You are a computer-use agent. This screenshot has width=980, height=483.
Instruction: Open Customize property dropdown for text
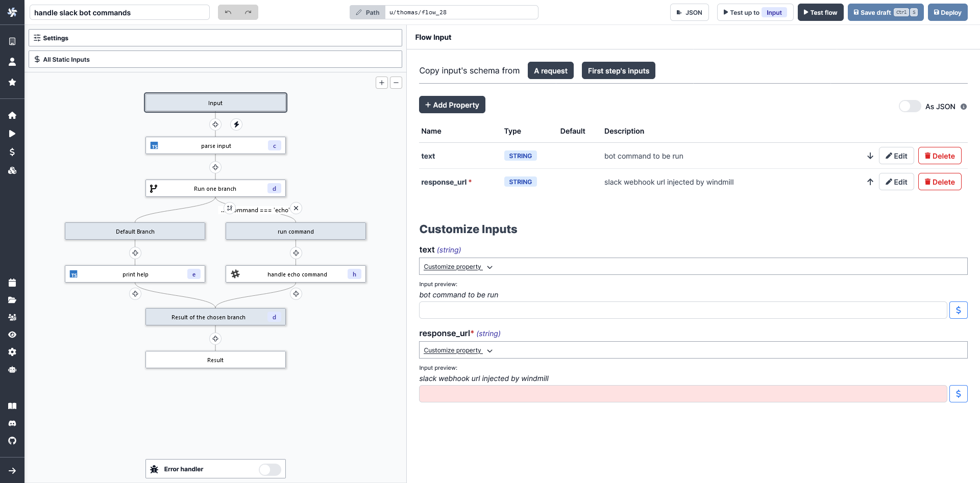pos(457,266)
